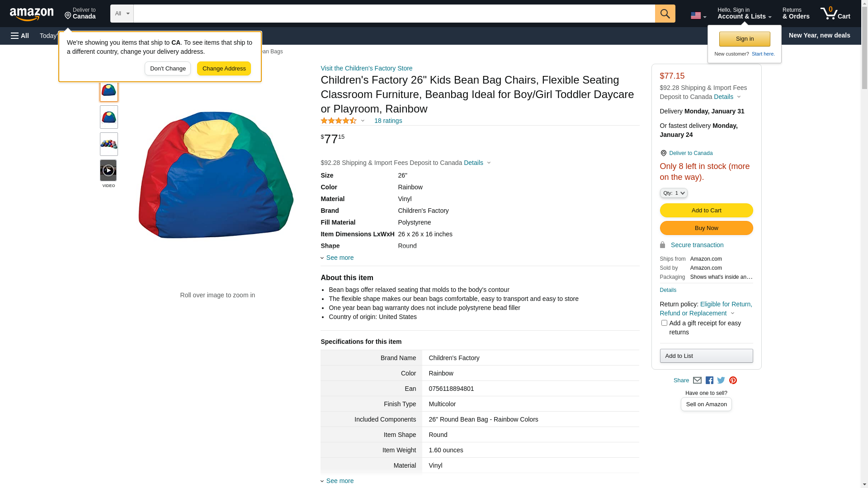Expand See more under product details
The height and width of the screenshot is (488, 868).
pyautogui.click(x=340, y=258)
